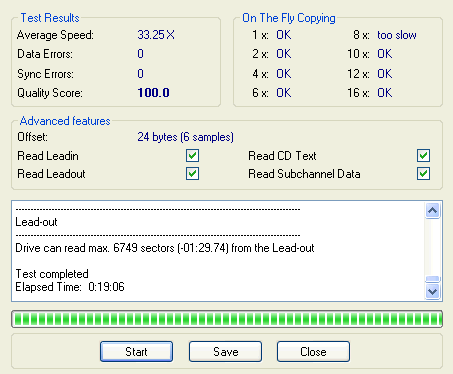The height and width of the screenshot is (374, 453).
Task: Click the Offset value 24 bytes (6 samples)
Action: [x=185, y=137]
